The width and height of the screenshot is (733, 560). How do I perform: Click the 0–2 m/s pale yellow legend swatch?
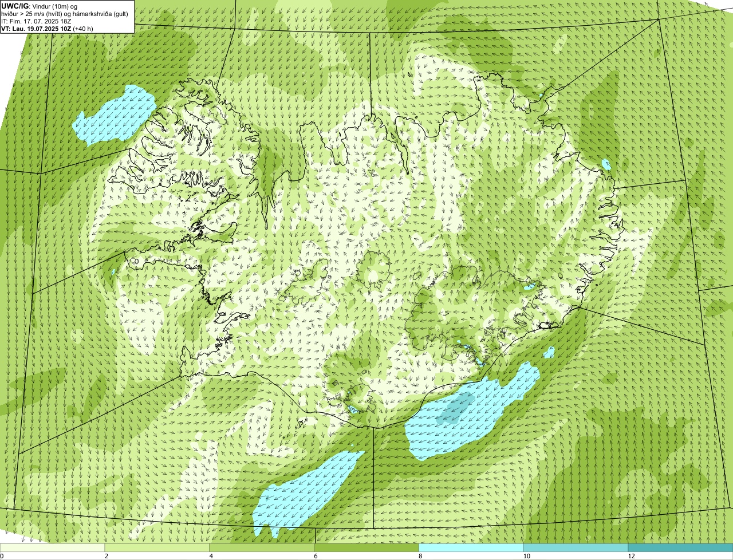click(53, 547)
